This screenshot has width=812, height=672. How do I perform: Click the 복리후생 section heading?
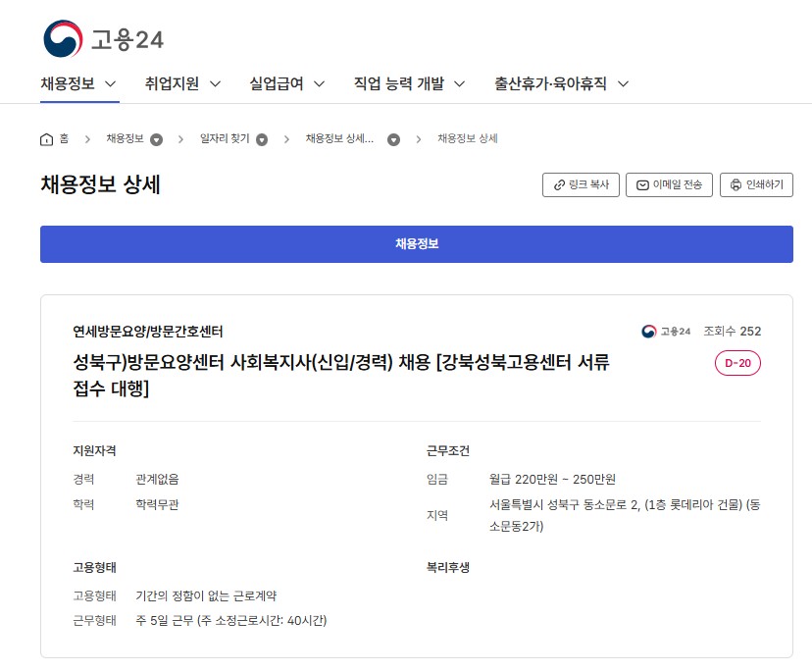(x=448, y=567)
